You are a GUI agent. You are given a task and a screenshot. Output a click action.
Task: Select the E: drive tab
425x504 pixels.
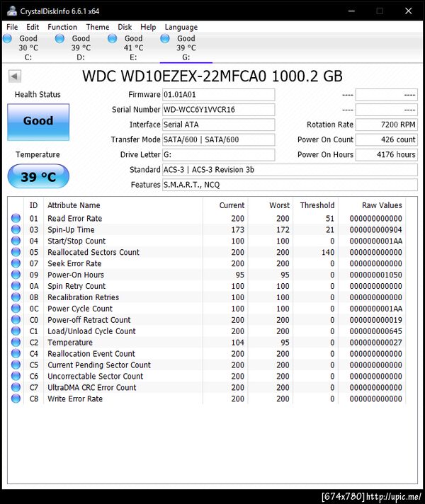coord(133,47)
